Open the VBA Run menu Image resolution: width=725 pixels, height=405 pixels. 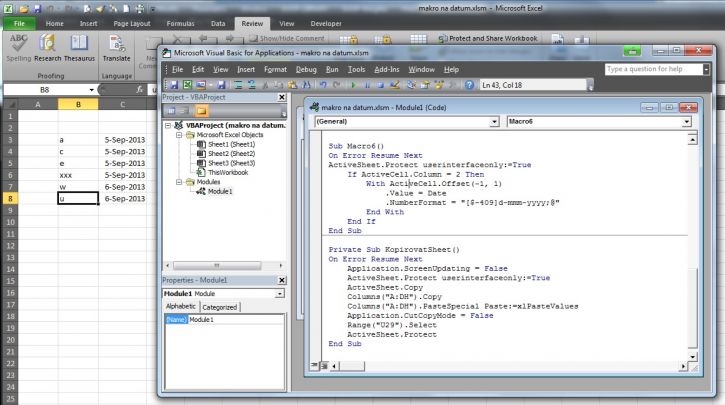(332, 69)
